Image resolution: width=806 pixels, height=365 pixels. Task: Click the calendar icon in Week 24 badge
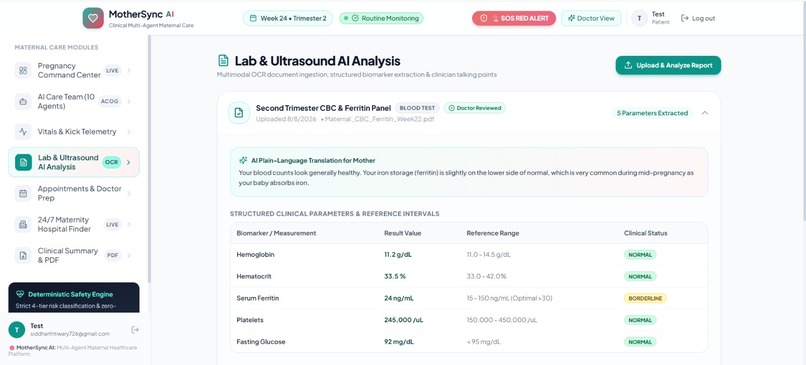pos(253,18)
